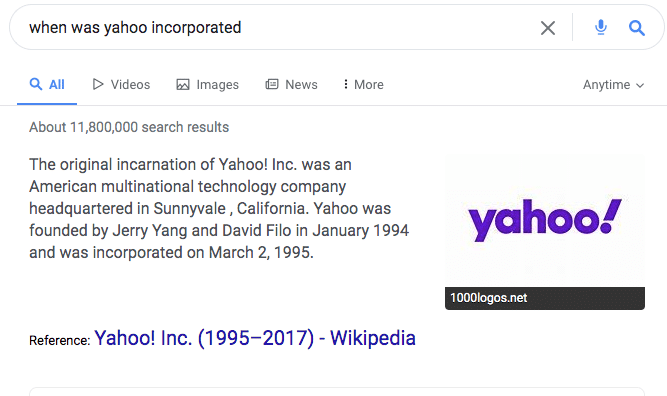The width and height of the screenshot is (667, 396).
Task: Click the magnifier icon in the All tab
Action: [36, 84]
